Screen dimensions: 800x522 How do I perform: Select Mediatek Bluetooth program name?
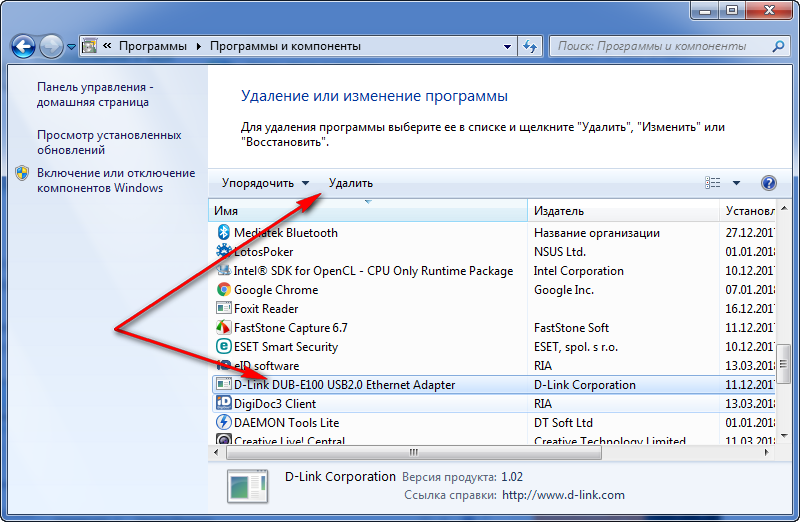point(286,233)
